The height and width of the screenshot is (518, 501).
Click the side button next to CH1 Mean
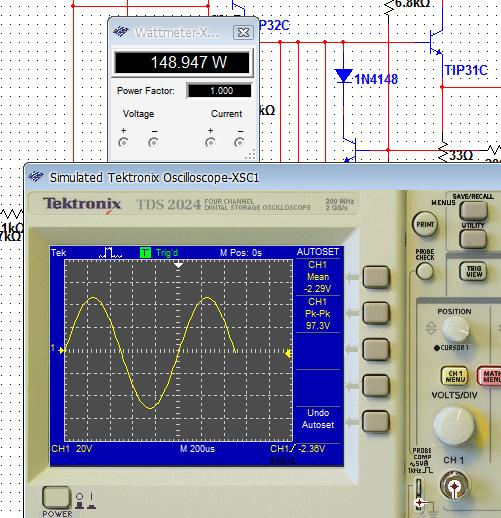[x=376, y=277]
